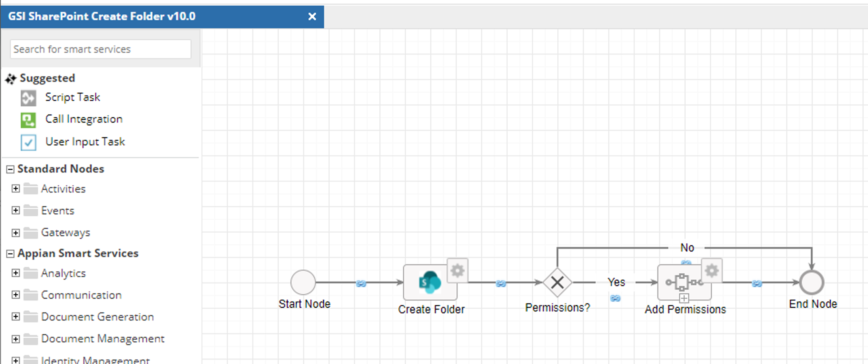Expand the Document Generation folder
The width and height of the screenshot is (868, 364).
[x=16, y=317]
